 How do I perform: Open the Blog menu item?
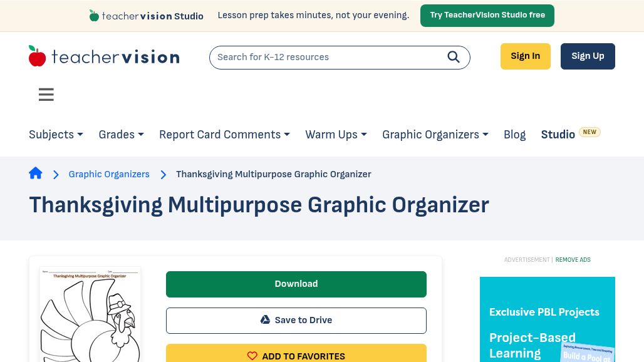pos(514,135)
